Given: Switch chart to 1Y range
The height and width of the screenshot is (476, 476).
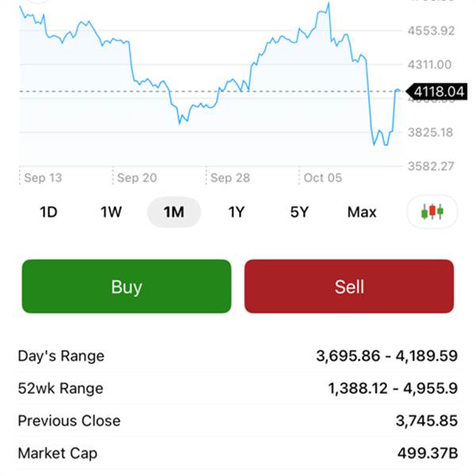Looking at the screenshot, I should tap(236, 212).
